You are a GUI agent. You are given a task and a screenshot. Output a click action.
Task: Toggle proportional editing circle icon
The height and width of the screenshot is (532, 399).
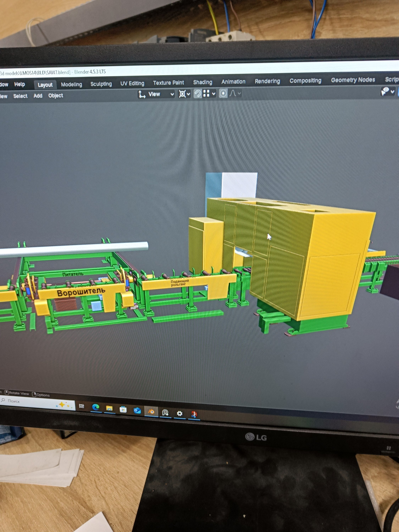coord(223,93)
